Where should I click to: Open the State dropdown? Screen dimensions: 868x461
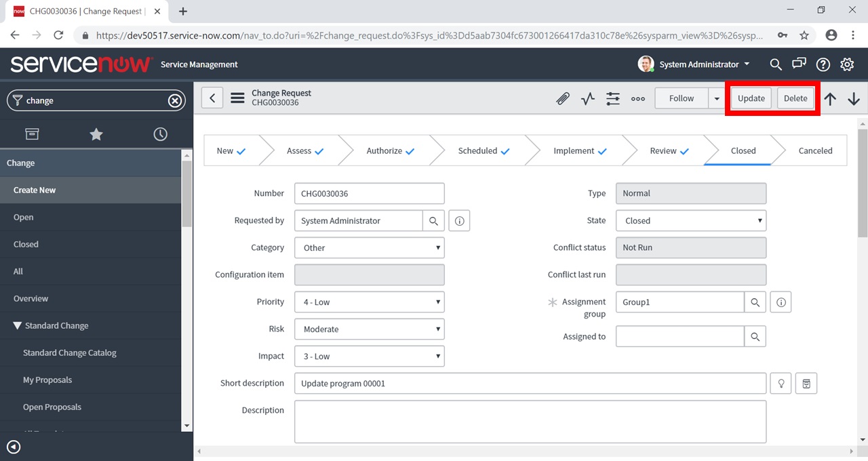tap(691, 221)
